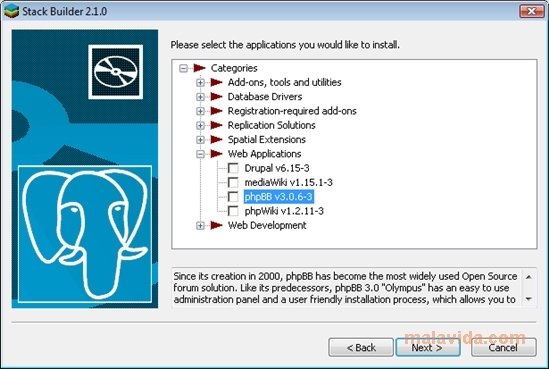Image resolution: width=549 pixels, height=369 pixels.
Task: Enable the phpWiki v1.2.11-3 checkbox
Action: click(233, 211)
